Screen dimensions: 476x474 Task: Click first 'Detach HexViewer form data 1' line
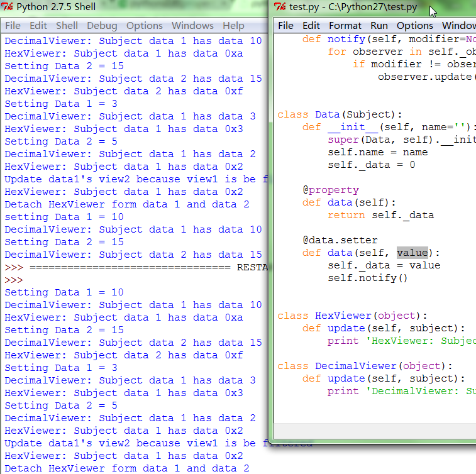[127, 204]
